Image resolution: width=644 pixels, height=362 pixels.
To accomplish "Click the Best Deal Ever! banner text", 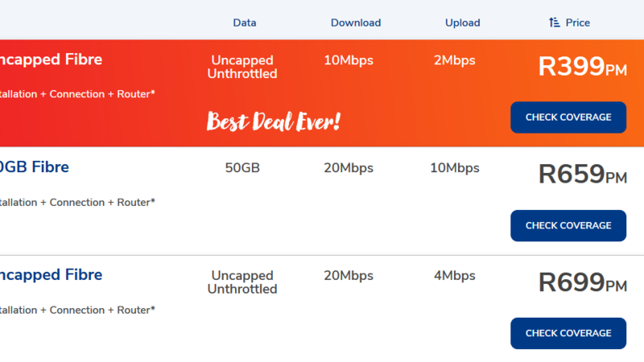I will tap(274, 122).
